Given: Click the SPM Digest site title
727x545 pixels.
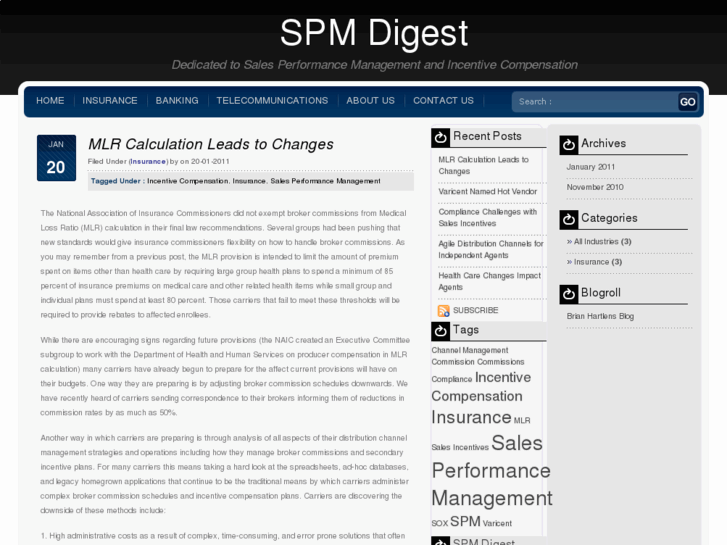Looking at the screenshot, I should point(374,33).
